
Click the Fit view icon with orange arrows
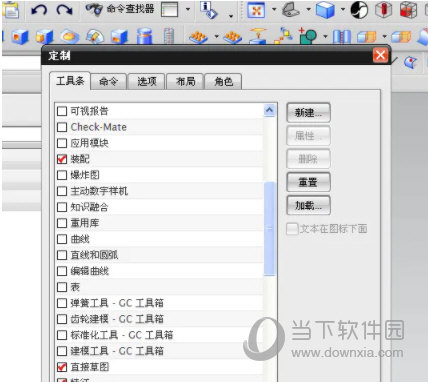pos(256,10)
